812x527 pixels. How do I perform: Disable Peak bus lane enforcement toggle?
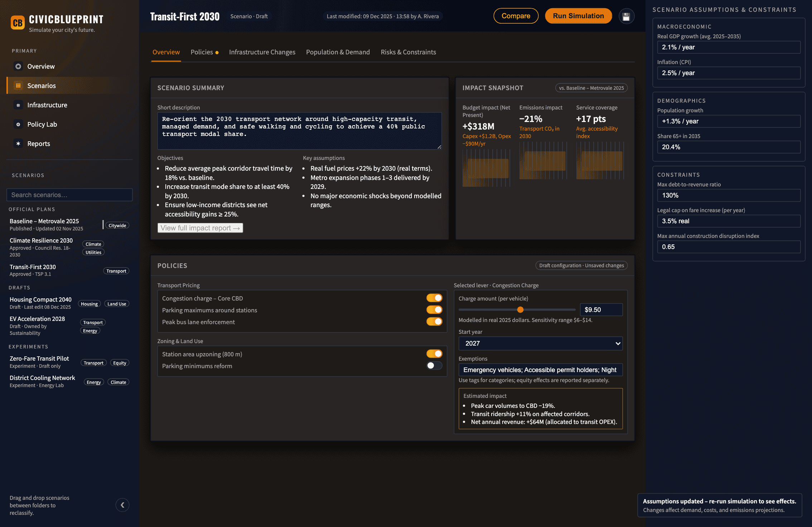pos(434,322)
